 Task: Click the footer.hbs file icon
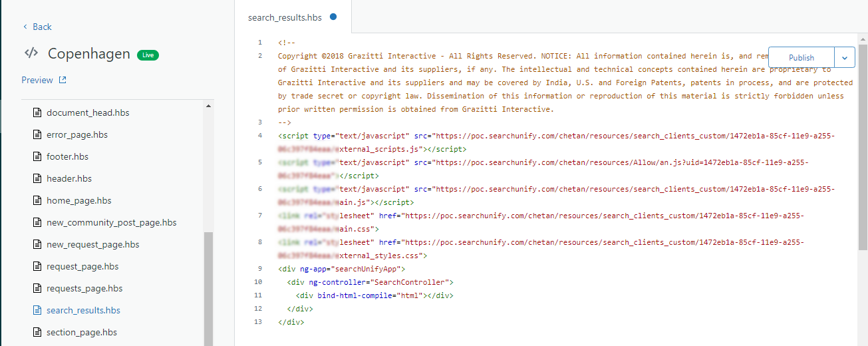click(37, 156)
